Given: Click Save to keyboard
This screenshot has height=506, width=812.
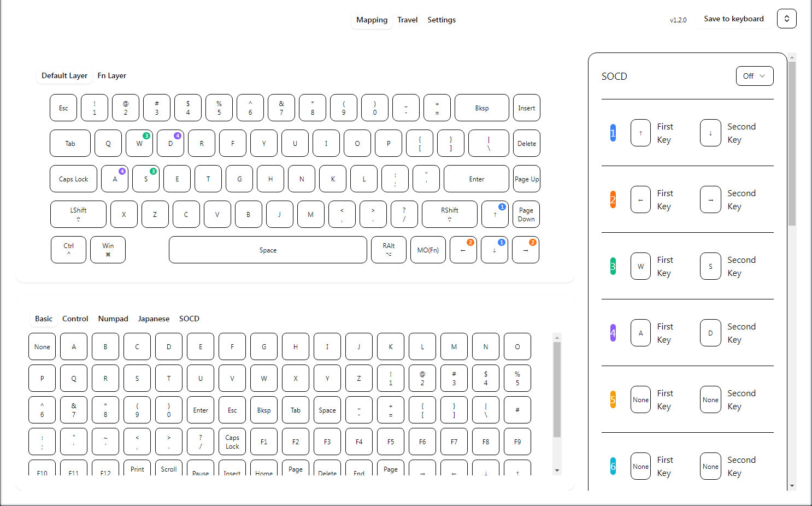Looking at the screenshot, I should pos(733,19).
